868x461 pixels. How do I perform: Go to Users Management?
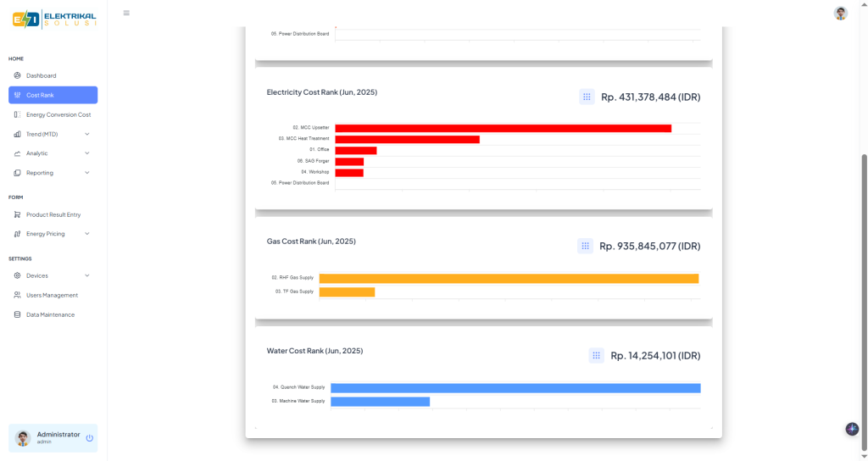(x=52, y=295)
